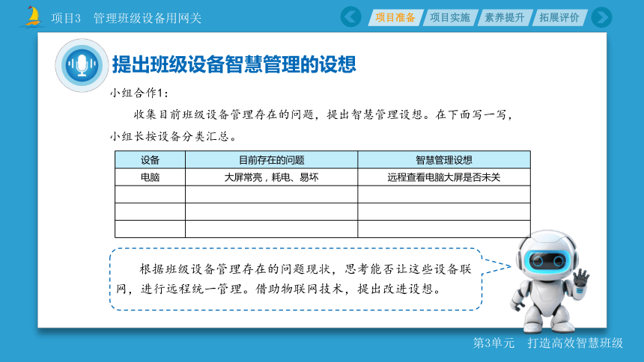The height and width of the screenshot is (362, 644).
Task: Click footer text 第3单元 打造高效智慧班级
Action: 548,343
